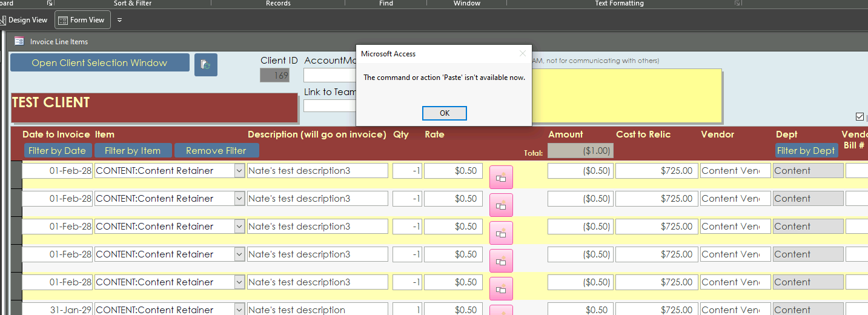Click the first row's Rate field
This screenshot has width=868, height=315.
(x=453, y=171)
